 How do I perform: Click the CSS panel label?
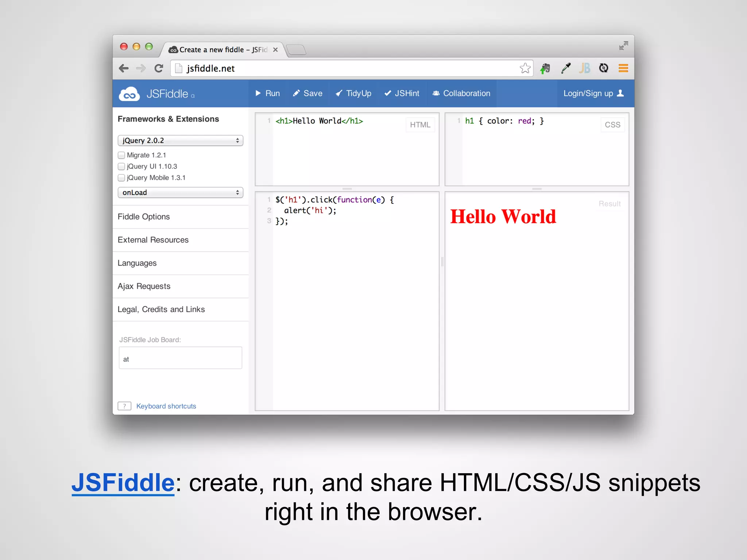(612, 125)
